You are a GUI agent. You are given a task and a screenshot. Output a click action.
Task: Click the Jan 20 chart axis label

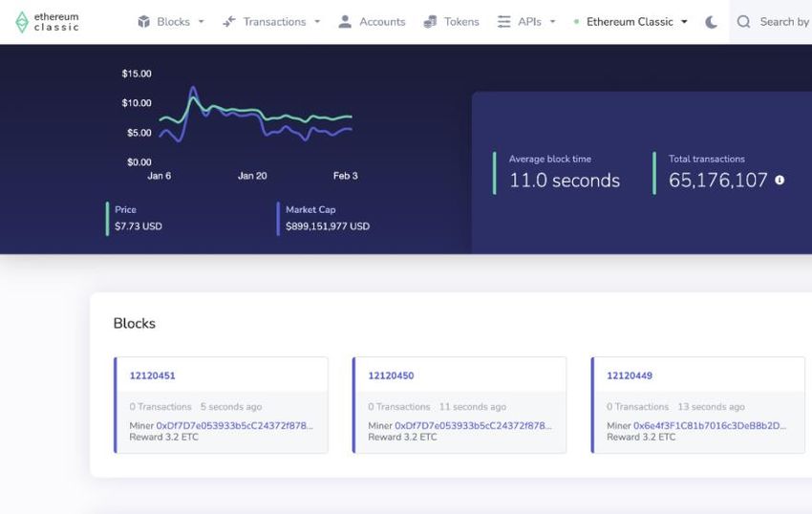pyautogui.click(x=252, y=176)
